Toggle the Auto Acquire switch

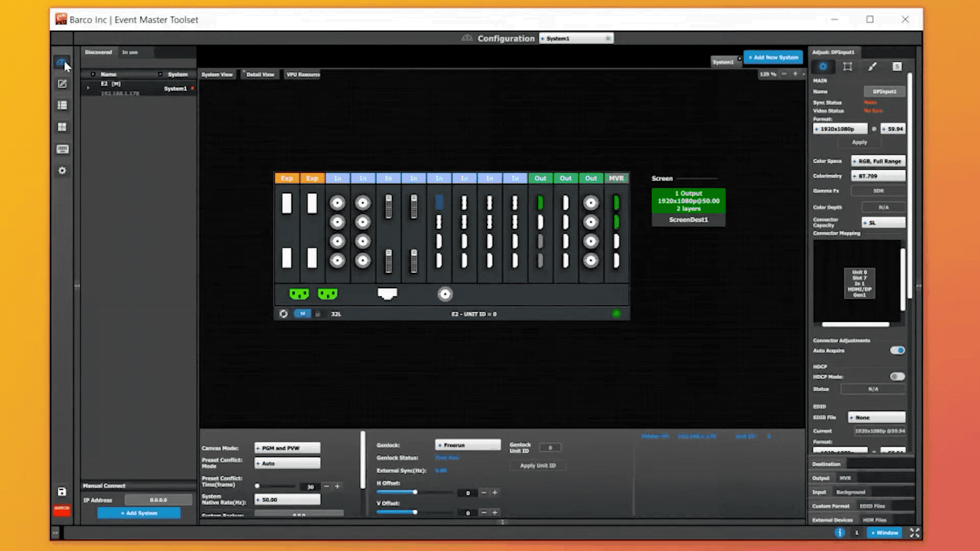click(x=897, y=350)
